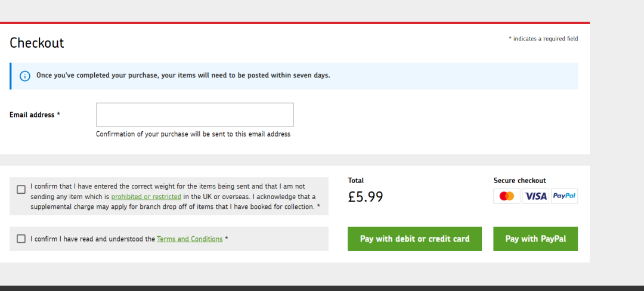This screenshot has width=644, height=291.
Task: Click the PayPal logo badge
Action: pos(564,196)
